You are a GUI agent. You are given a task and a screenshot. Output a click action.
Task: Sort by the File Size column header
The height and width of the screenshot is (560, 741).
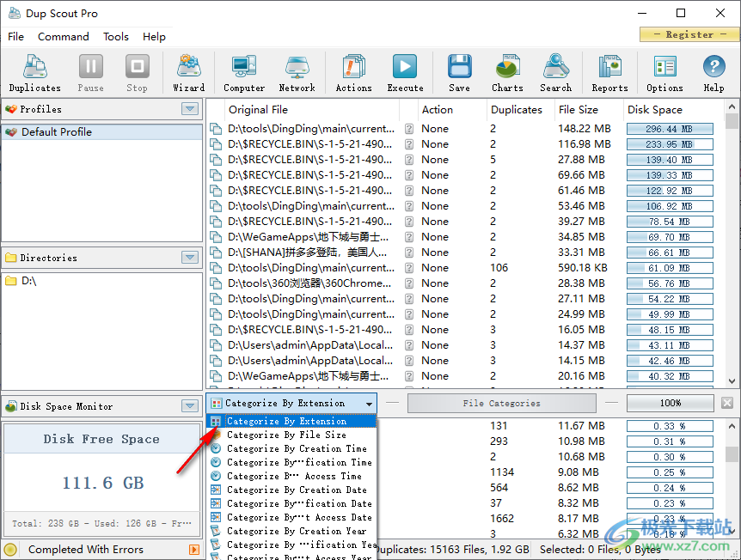[x=589, y=110]
